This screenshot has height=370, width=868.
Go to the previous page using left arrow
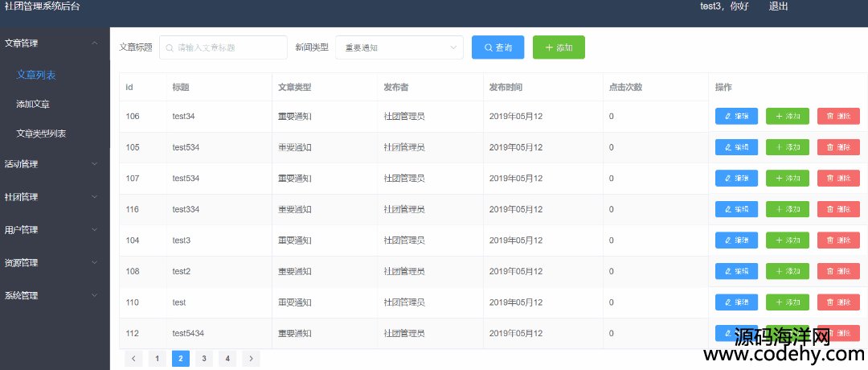[134, 359]
